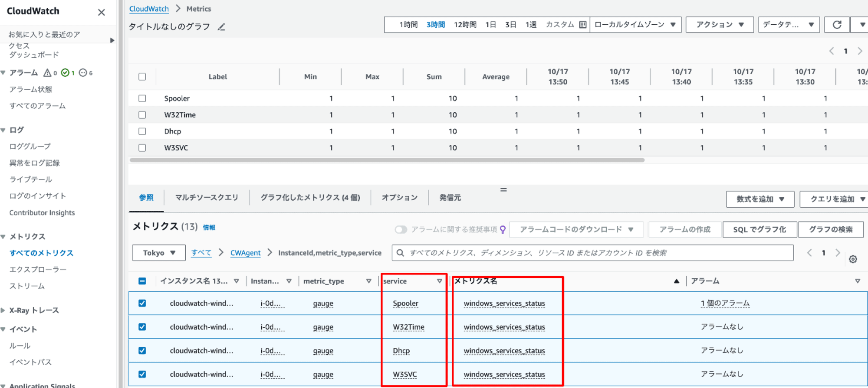Go to previous page in graph table
868x388 pixels.
[x=831, y=51]
